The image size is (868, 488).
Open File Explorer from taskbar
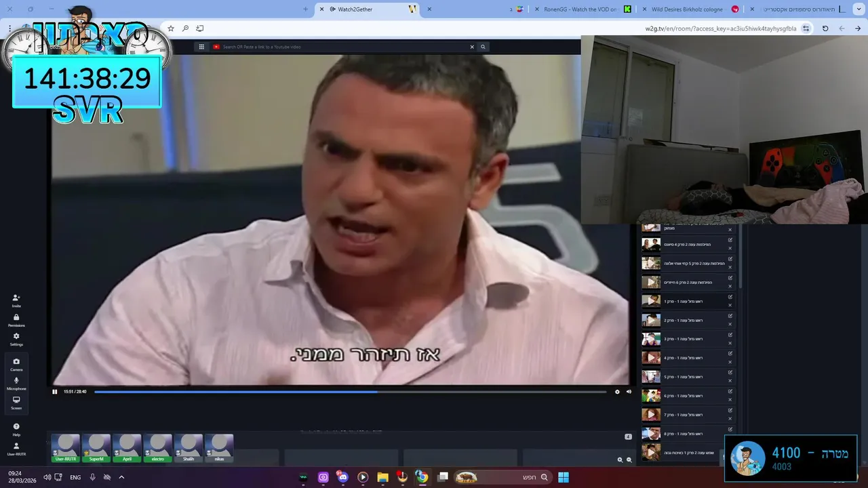pyautogui.click(x=382, y=477)
